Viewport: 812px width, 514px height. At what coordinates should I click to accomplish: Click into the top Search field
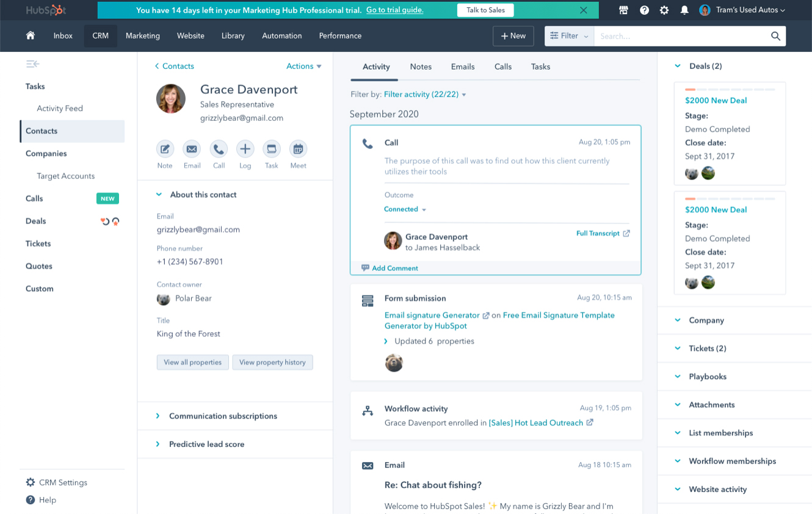click(x=681, y=36)
